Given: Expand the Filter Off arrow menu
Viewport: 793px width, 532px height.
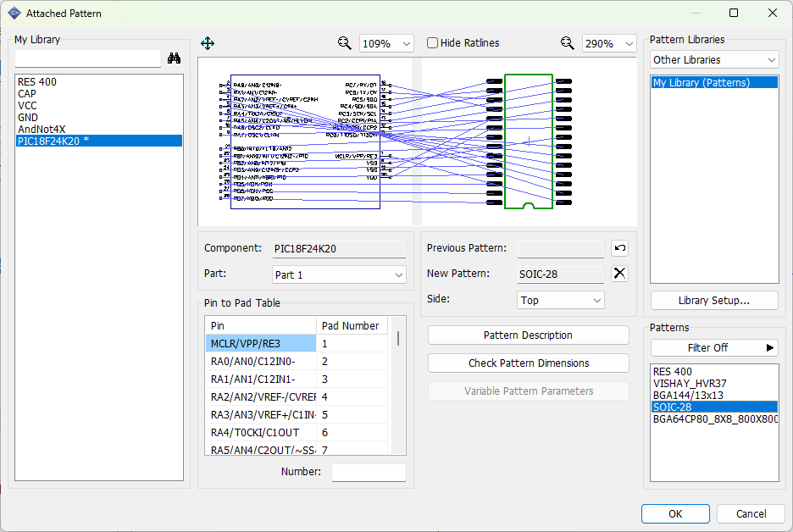Looking at the screenshot, I should 770,348.
